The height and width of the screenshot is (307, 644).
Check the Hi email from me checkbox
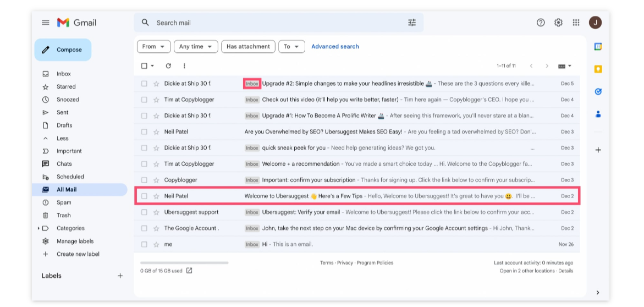(x=144, y=244)
